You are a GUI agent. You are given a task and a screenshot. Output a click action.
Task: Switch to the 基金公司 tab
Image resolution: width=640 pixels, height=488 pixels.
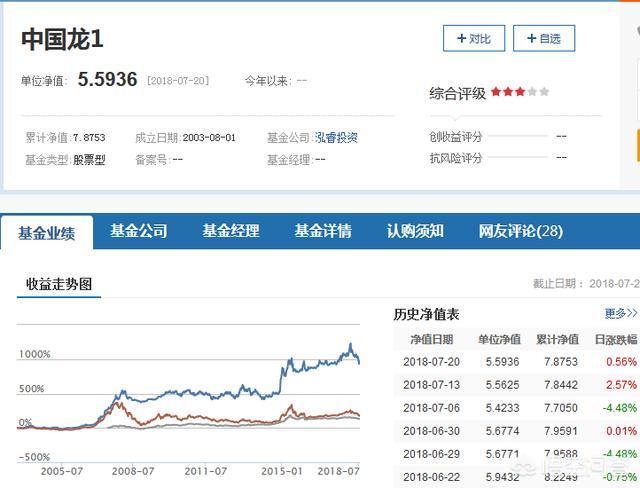tap(139, 231)
